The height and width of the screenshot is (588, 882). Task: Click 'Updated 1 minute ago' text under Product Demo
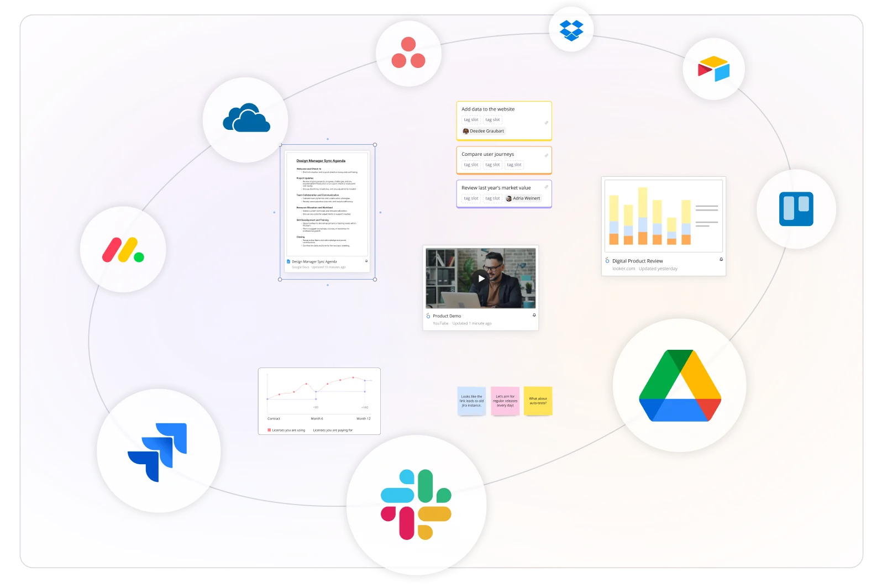click(x=471, y=323)
